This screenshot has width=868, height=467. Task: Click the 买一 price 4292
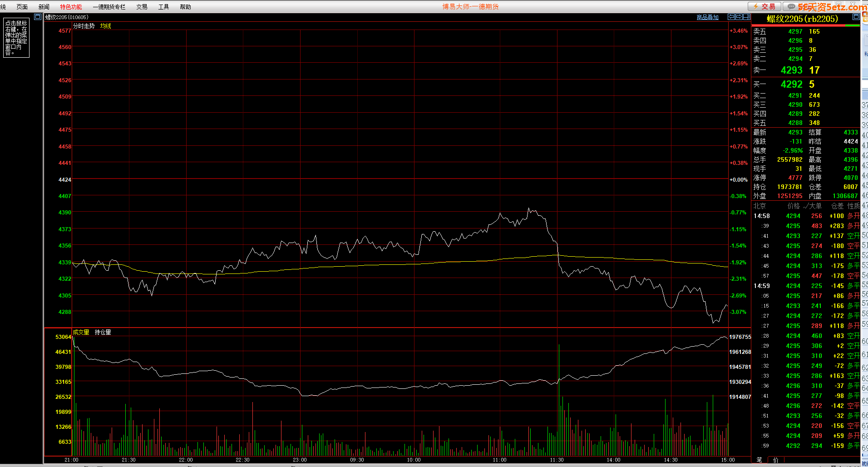pos(792,84)
